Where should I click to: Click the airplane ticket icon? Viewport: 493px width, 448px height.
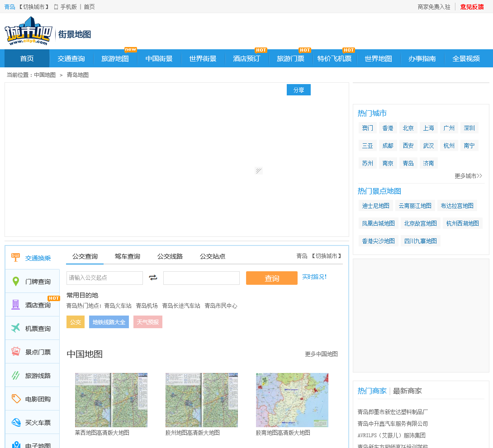pyautogui.click(x=15, y=328)
